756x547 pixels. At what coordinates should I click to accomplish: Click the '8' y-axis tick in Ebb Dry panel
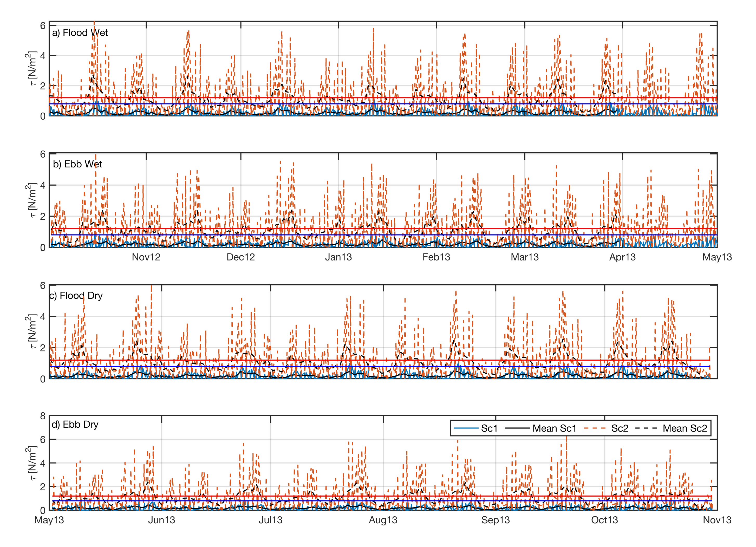[43, 416]
